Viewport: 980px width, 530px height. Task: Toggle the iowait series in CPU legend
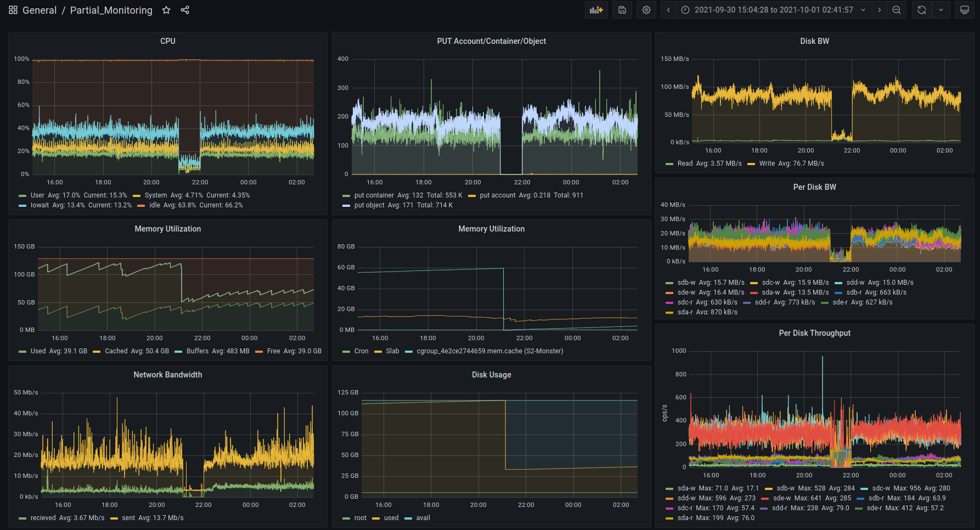coord(40,205)
